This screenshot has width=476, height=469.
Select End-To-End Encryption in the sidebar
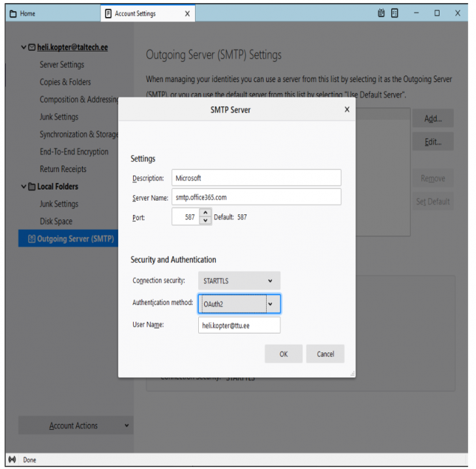74,152
